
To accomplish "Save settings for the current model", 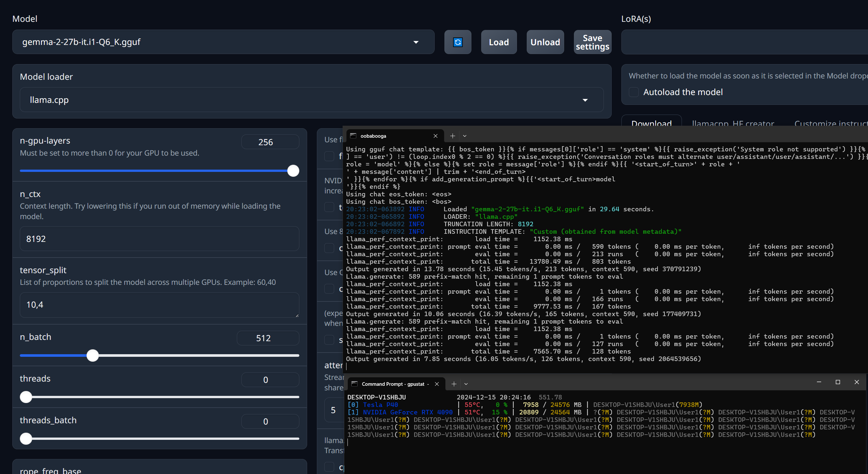I will [x=592, y=42].
